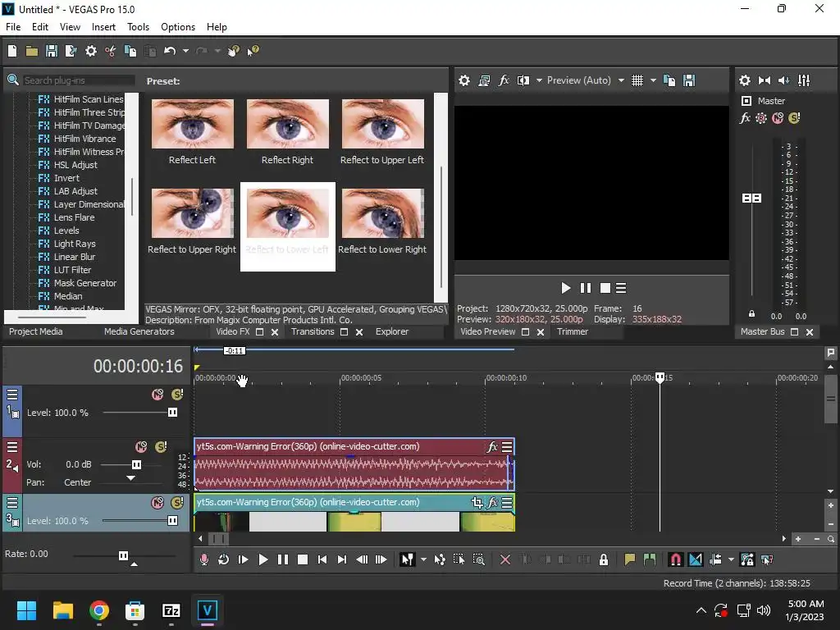Click the What's This help icon
The image size is (840, 630).
click(253, 51)
